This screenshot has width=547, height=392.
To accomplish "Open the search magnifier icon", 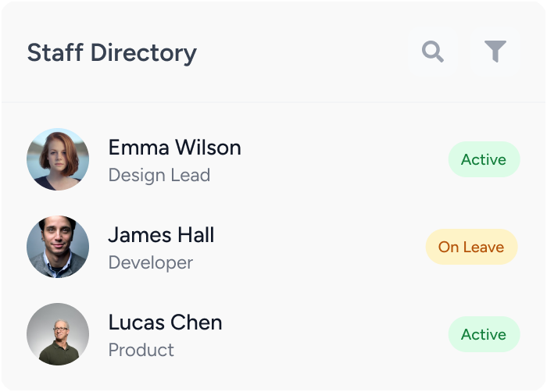I will (433, 52).
